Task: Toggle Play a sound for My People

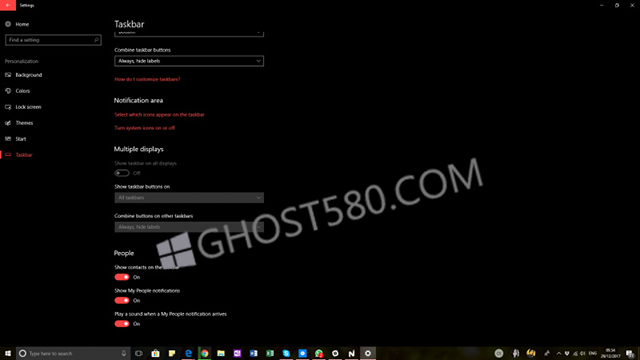Action: [x=122, y=324]
